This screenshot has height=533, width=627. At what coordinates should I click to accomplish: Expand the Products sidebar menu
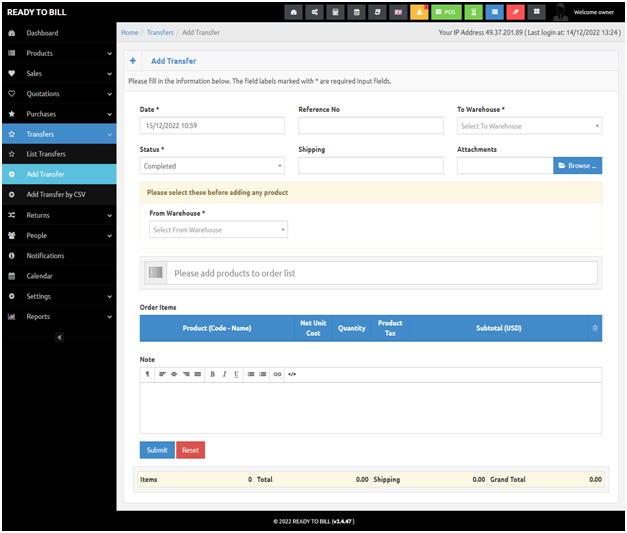click(x=59, y=53)
